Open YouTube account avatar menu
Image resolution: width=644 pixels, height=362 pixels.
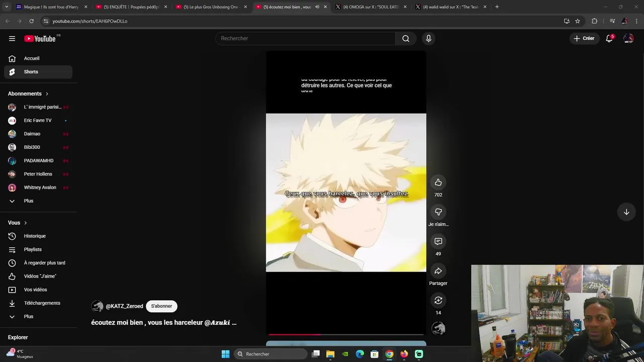(x=628, y=38)
